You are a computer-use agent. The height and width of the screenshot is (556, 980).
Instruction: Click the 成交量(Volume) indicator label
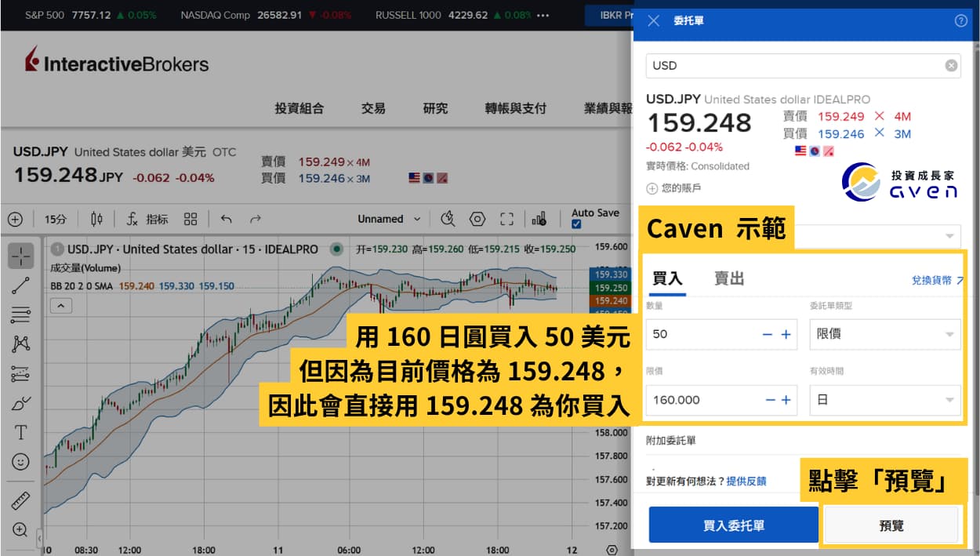(86, 268)
